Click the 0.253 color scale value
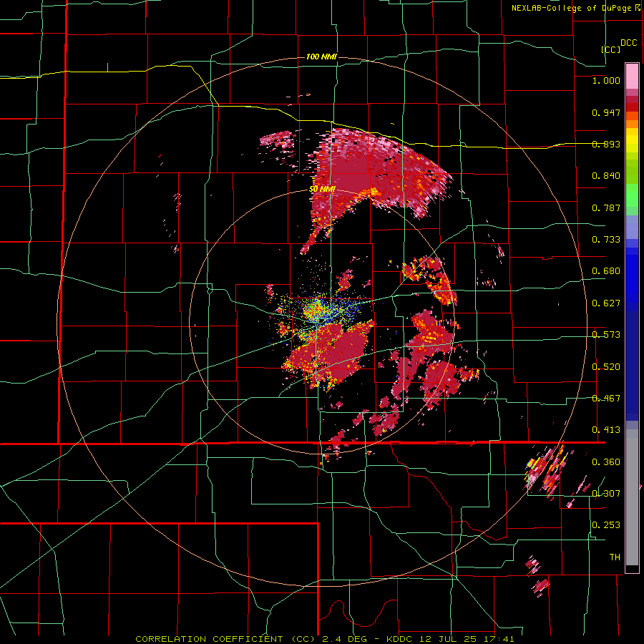Image resolution: width=644 pixels, height=644 pixels. coord(606,525)
